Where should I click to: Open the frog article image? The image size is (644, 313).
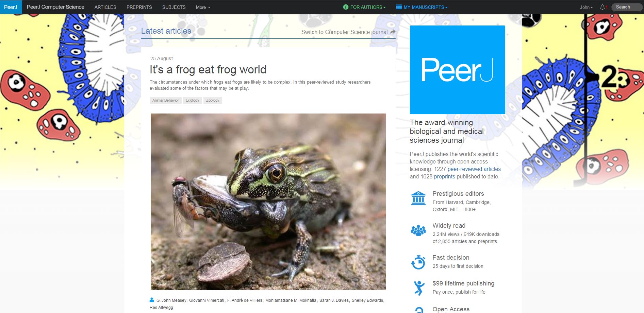pos(268,202)
